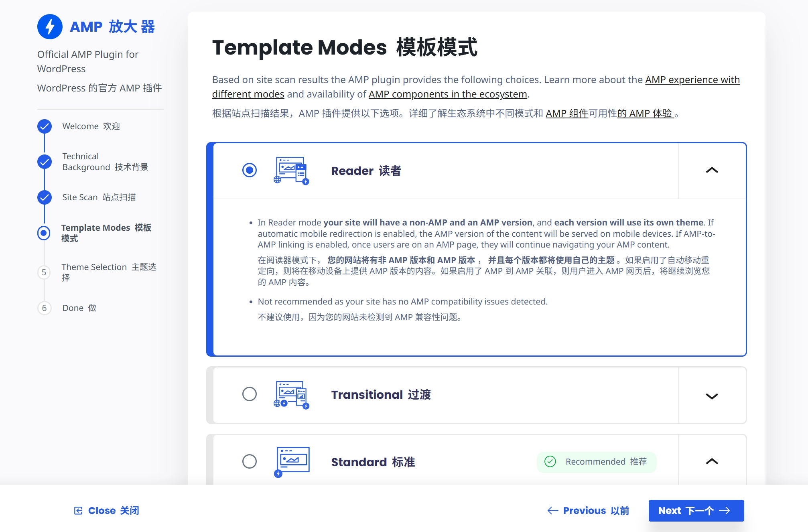Open the Theme Selection step
The width and height of the screenshot is (808, 532).
click(109, 272)
